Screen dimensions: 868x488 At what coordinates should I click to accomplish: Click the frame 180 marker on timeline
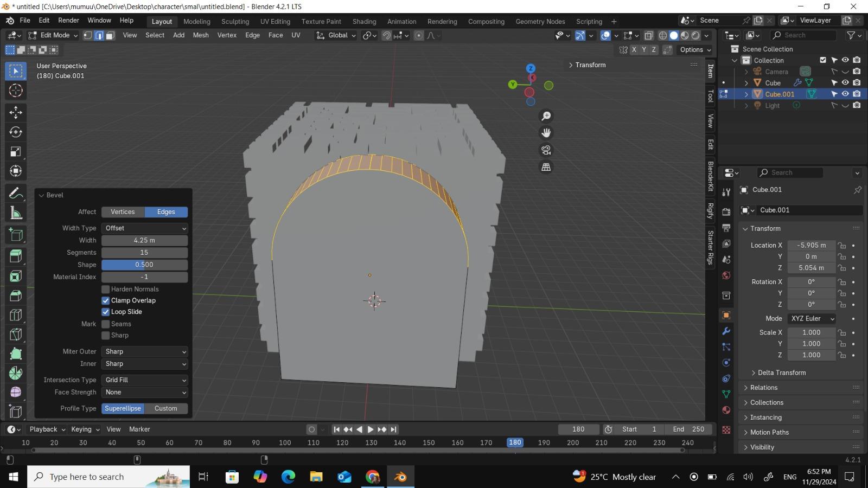[x=515, y=442]
